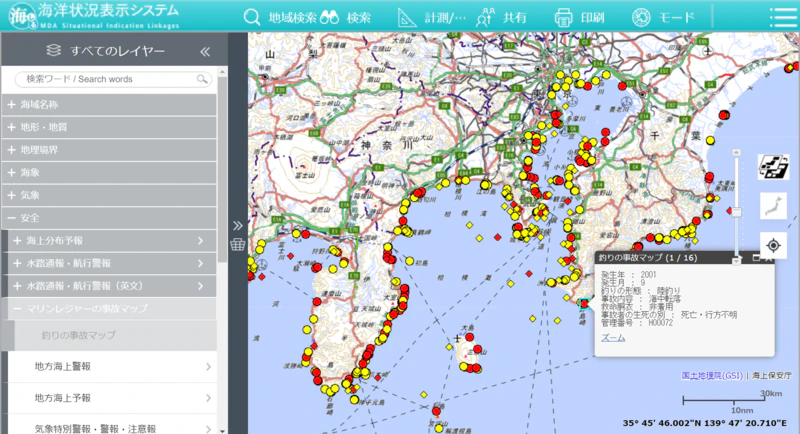Open the 計測 measurement ruler tool

click(x=408, y=17)
